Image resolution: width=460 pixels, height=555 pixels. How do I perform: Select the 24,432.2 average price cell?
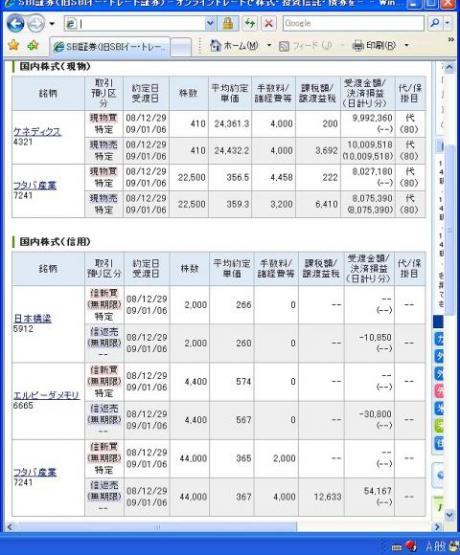pos(231,150)
